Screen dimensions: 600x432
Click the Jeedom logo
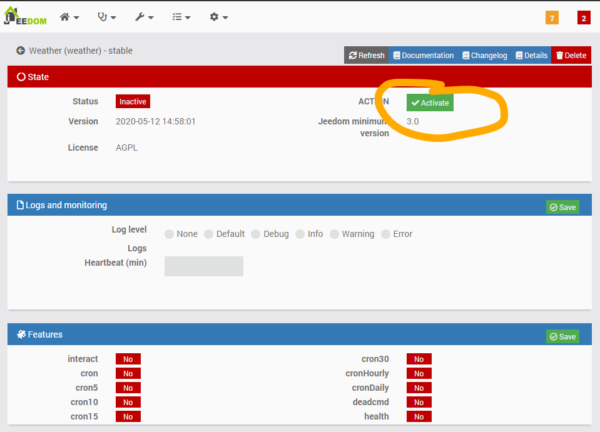click(x=25, y=16)
